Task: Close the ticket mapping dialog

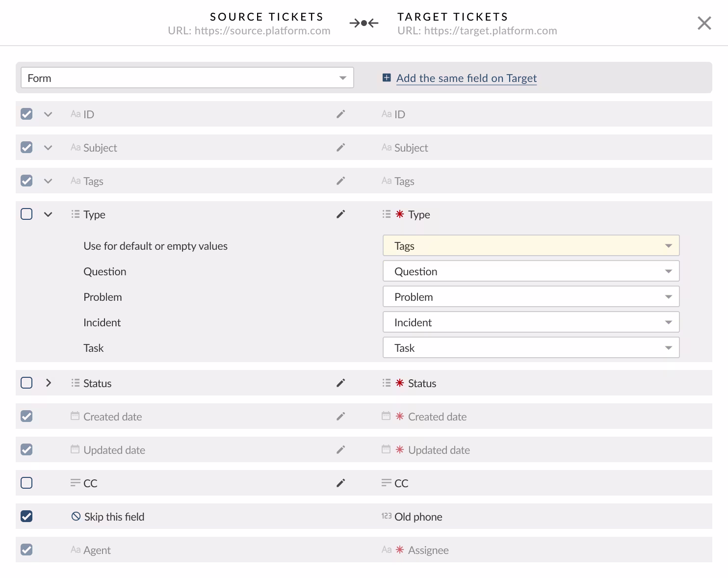Action: point(704,23)
